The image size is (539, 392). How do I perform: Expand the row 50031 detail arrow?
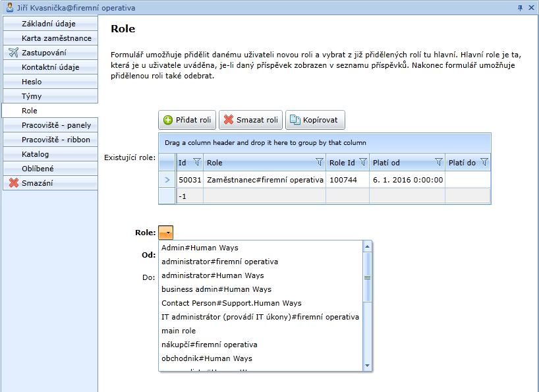click(167, 180)
